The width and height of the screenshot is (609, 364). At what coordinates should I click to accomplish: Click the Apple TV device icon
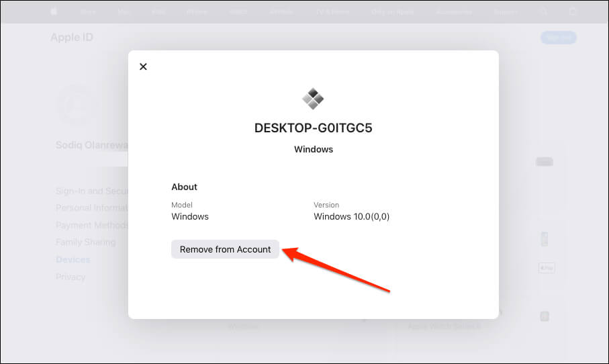click(544, 162)
